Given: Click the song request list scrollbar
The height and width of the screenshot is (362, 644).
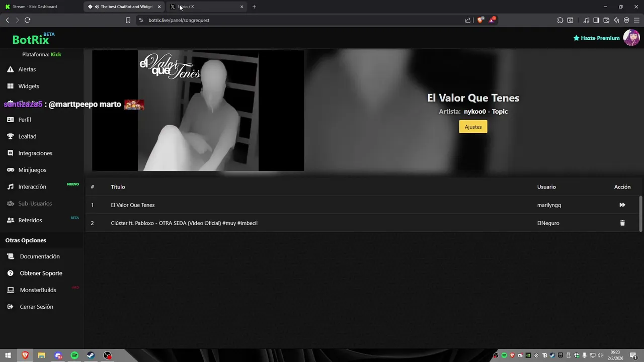Looking at the screenshot, I should [x=640, y=214].
